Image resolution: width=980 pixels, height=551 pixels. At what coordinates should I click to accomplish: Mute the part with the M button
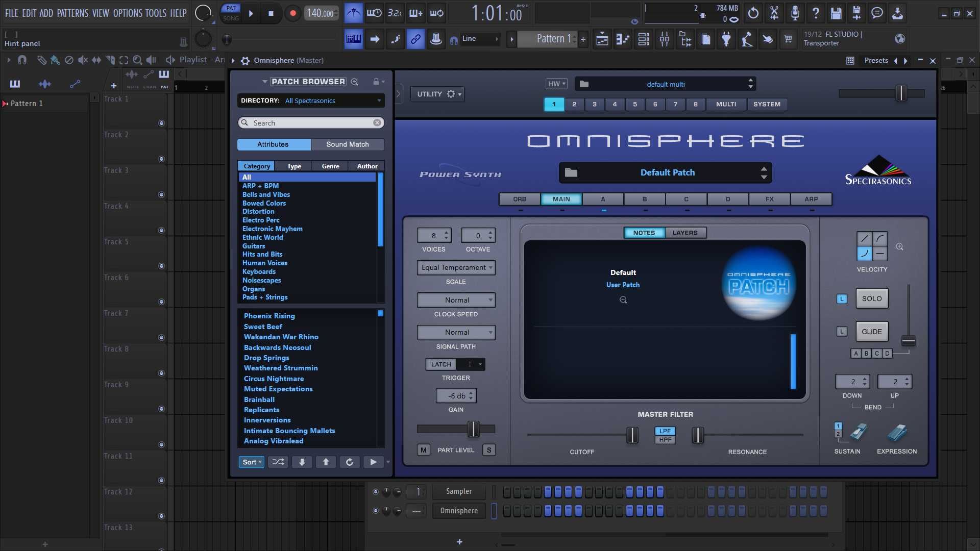coord(423,450)
